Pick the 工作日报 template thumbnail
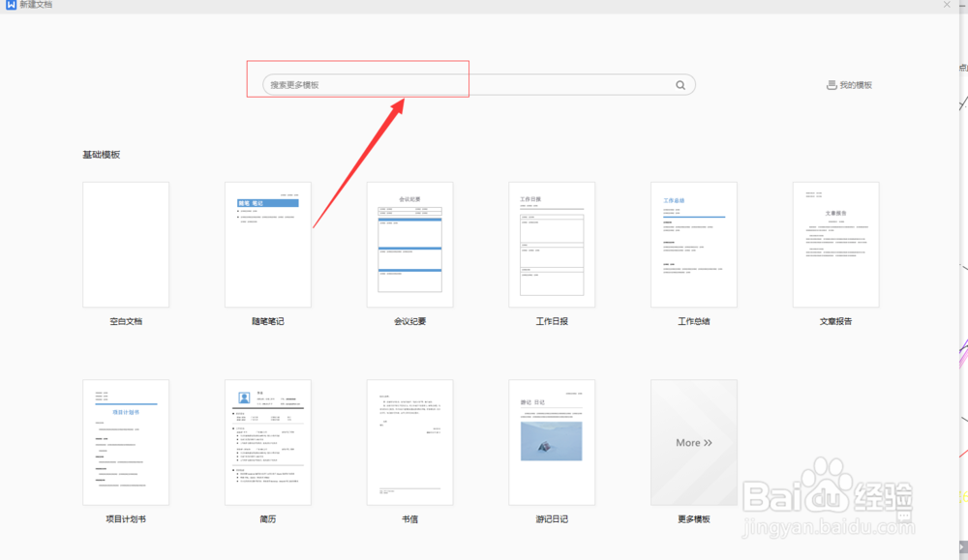968x560 pixels. (552, 245)
